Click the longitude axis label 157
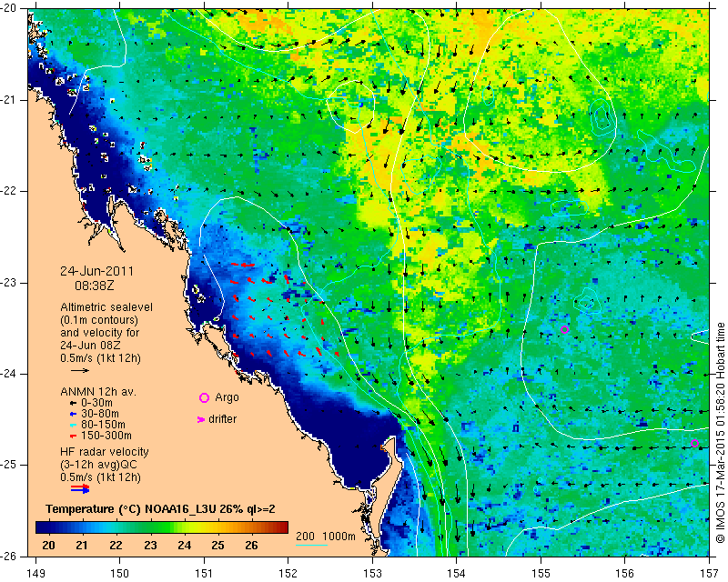The height and width of the screenshot is (582, 728). (709, 574)
